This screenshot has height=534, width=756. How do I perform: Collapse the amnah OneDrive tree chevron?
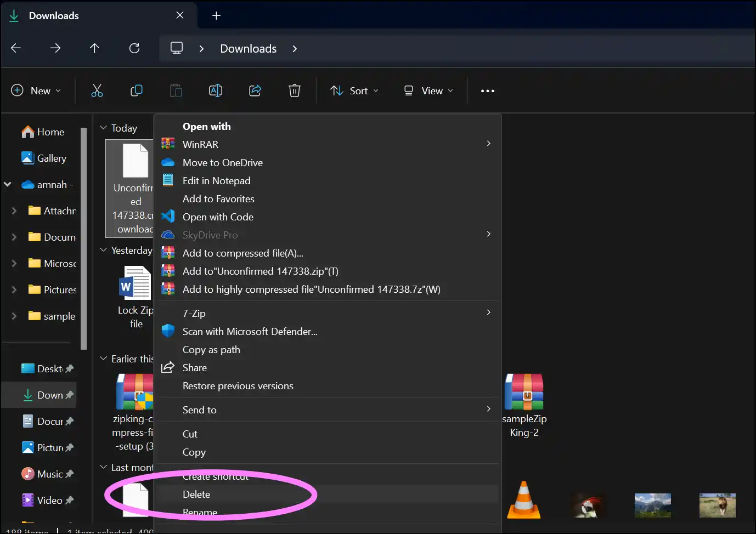point(8,185)
